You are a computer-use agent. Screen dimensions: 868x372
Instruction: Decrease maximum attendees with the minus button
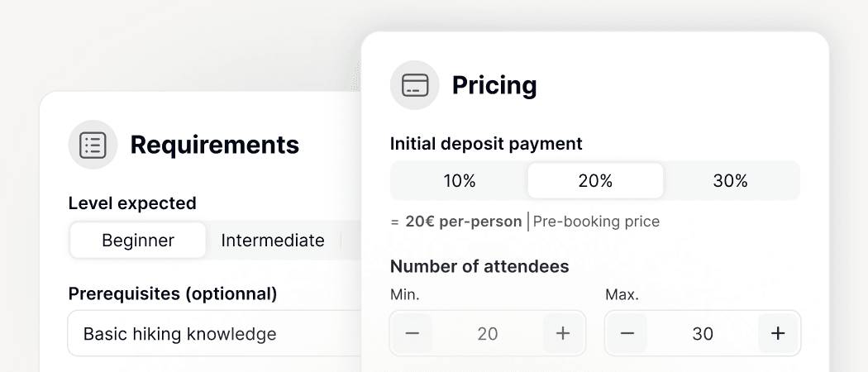(627, 333)
